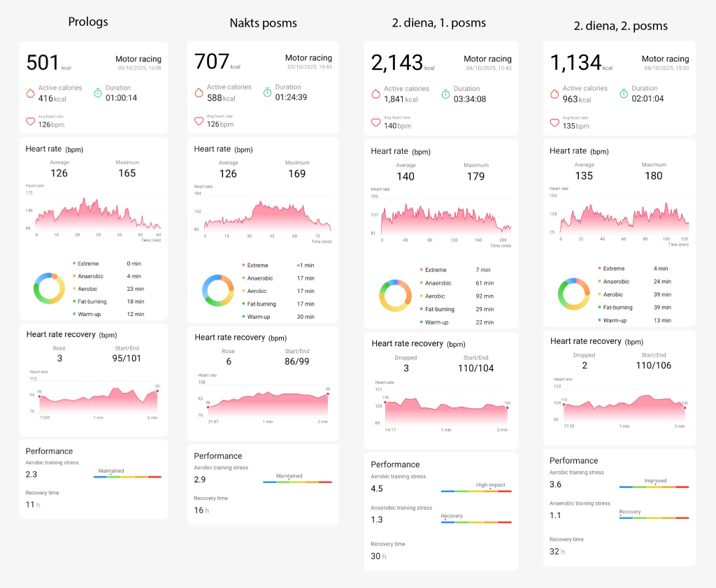
Task: Click the stopwatch duration icon in Nakts posms
Action: pos(268,92)
